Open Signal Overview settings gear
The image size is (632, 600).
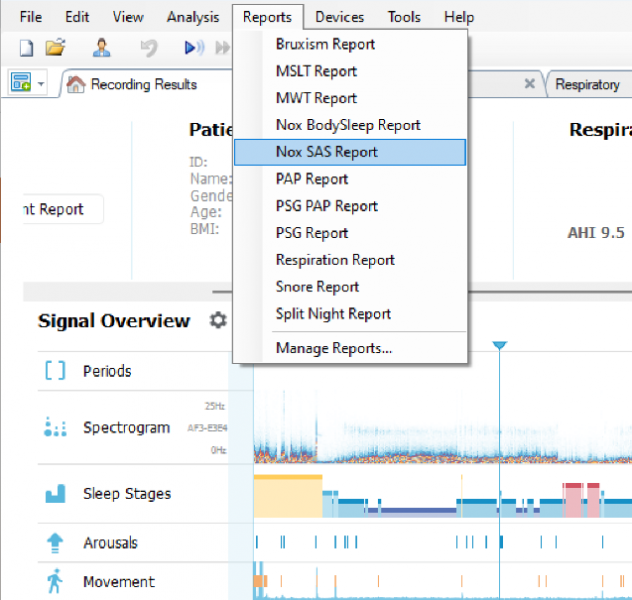pos(217,321)
